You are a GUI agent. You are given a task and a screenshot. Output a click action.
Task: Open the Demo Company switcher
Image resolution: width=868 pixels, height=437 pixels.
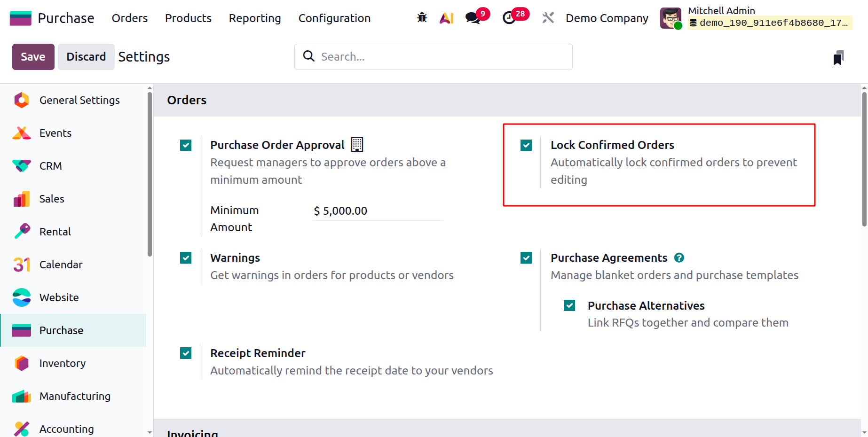(606, 18)
